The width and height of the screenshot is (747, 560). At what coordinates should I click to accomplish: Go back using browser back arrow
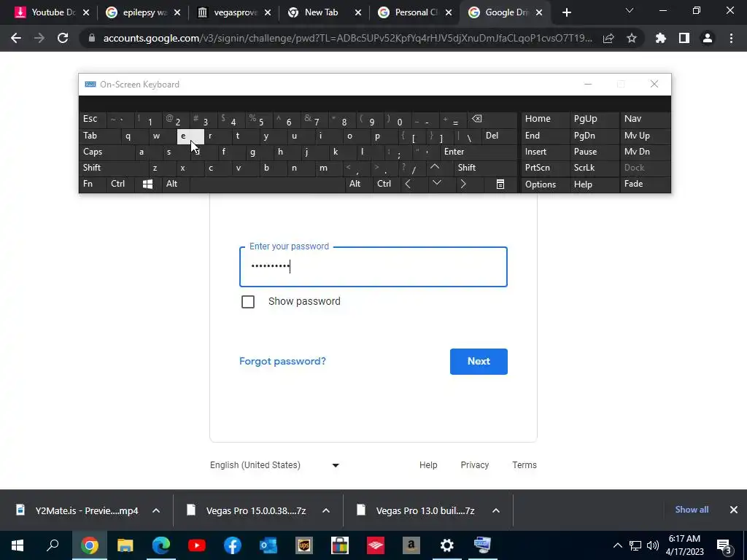pyautogui.click(x=16, y=38)
